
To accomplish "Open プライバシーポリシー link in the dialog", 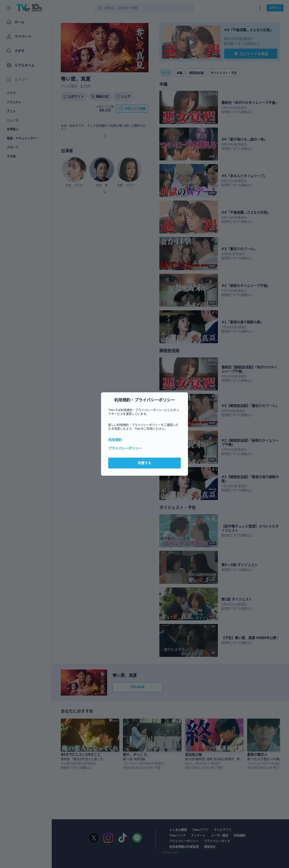I will 125,448.
